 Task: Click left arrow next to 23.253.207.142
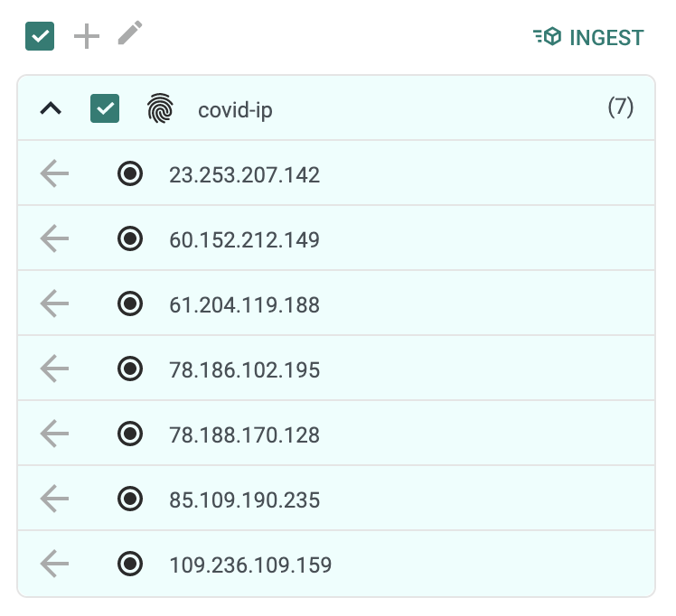55,174
